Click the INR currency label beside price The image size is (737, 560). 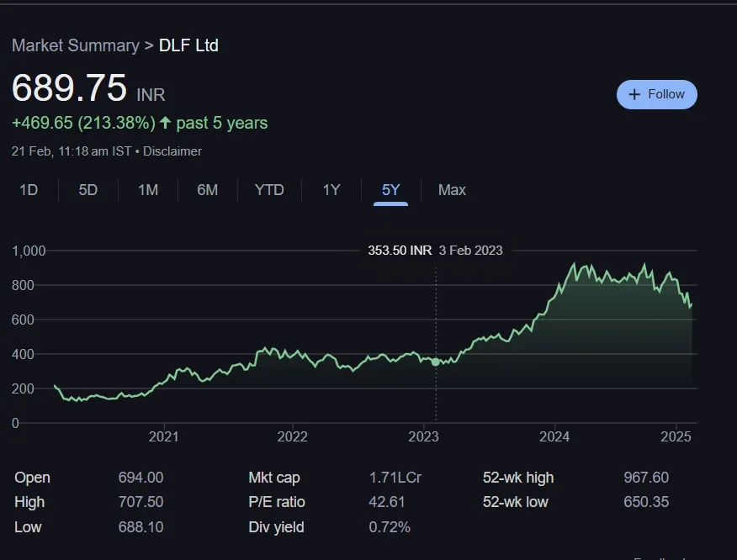(151, 95)
